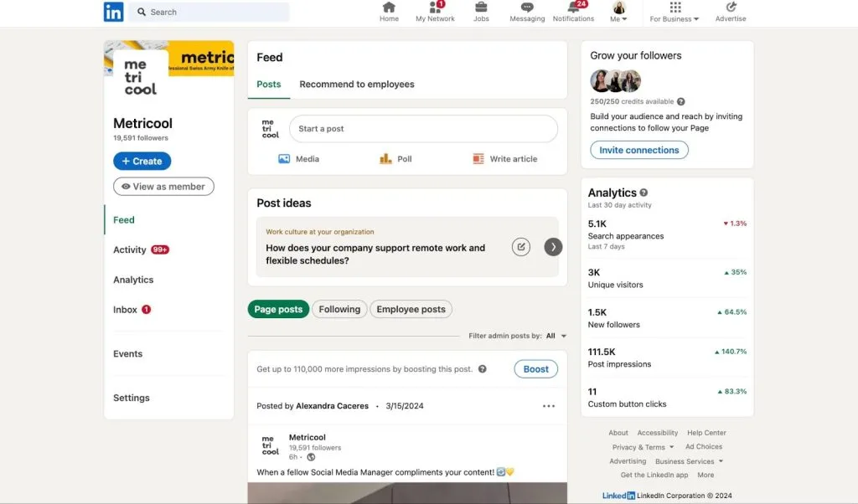Open Notifications bell icon
The image size is (858, 504).
pos(573,7)
